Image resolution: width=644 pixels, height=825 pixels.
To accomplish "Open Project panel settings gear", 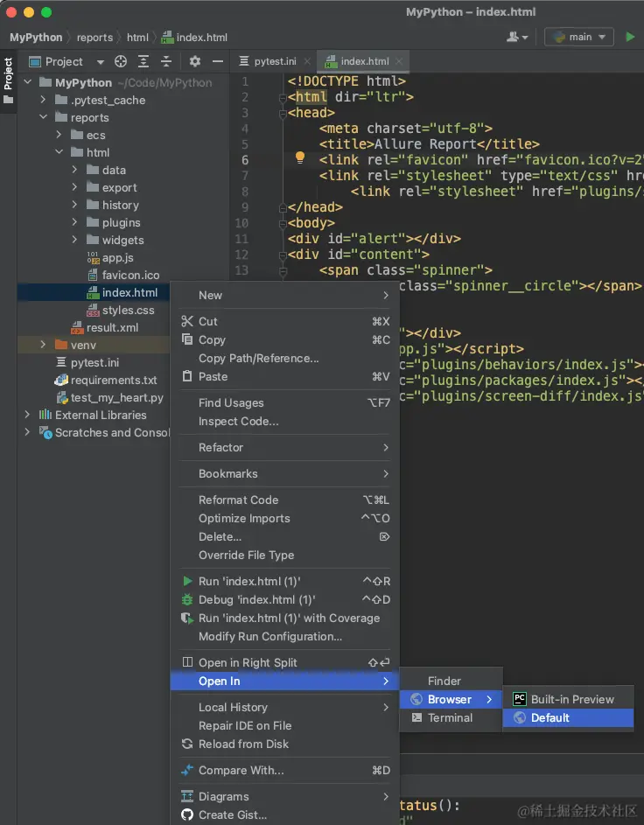I will point(194,61).
